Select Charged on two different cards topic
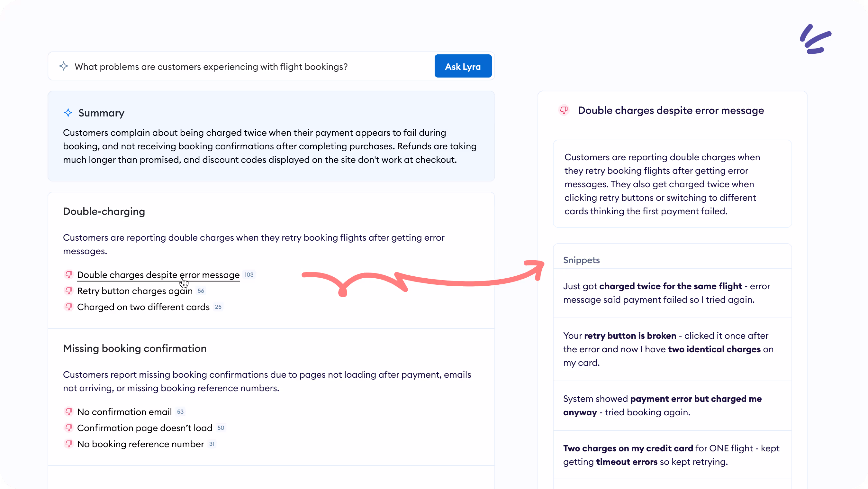868x489 pixels. [x=143, y=307]
